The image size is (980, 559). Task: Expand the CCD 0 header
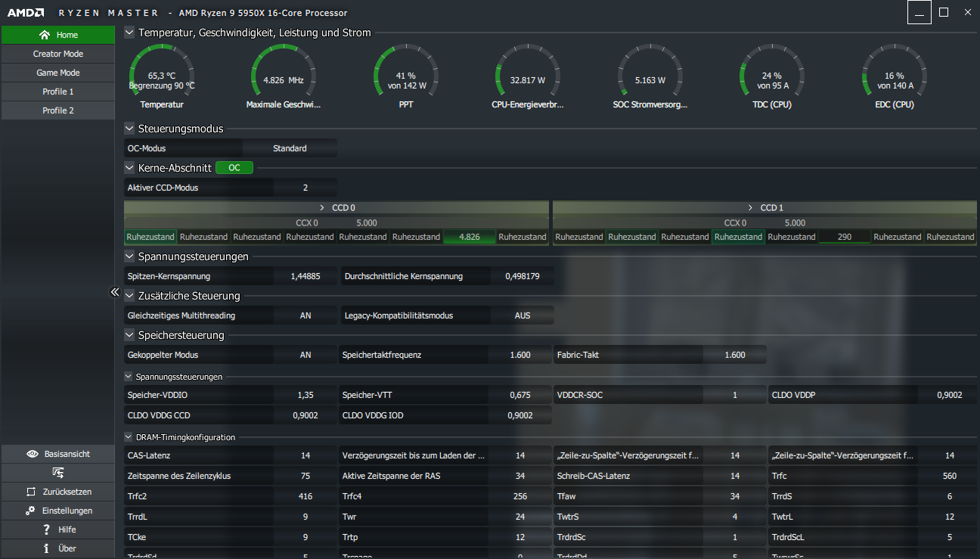[336, 207]
